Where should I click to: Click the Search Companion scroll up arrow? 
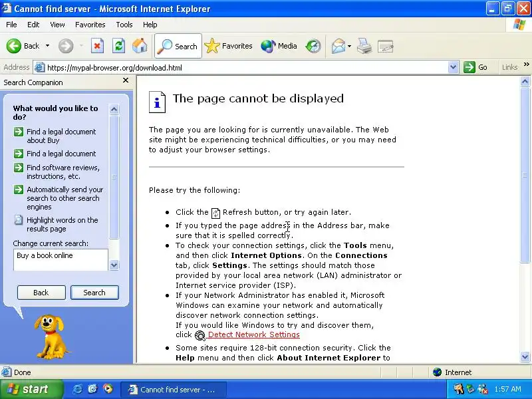coord(114,109)
